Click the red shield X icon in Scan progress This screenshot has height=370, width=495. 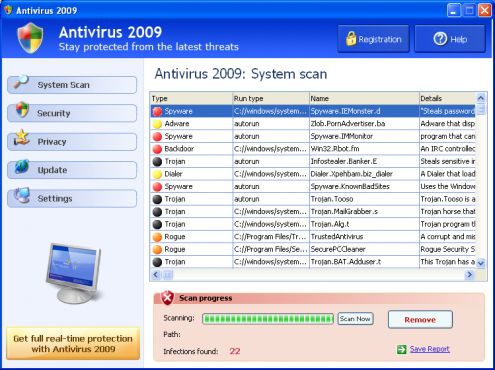[x=167, y=298]
